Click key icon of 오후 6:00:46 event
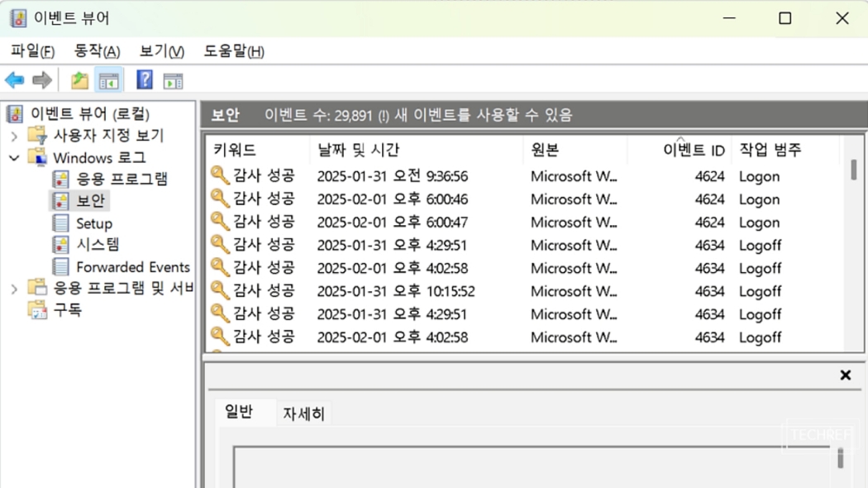 pos(220,199)
